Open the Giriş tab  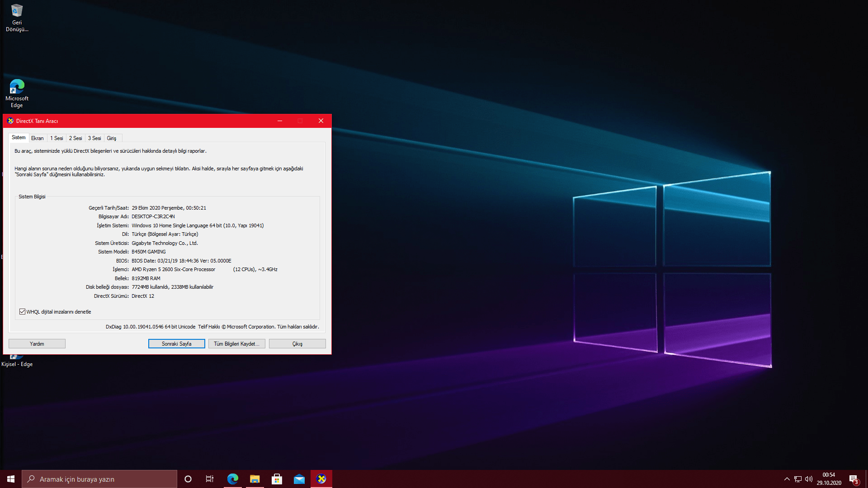pyautogui.click(x=112, y=138)
